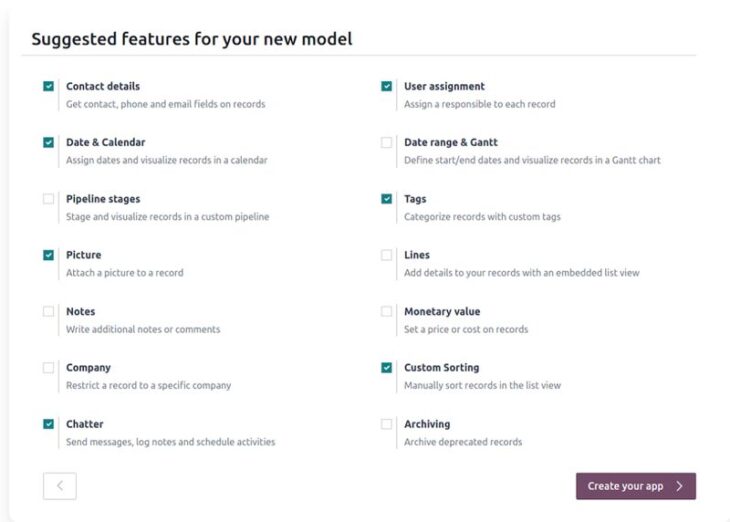Viewport: 730px width, 522px height.
Task: Disable the Date & Calendar feature
Action: (x=49, y=143)
